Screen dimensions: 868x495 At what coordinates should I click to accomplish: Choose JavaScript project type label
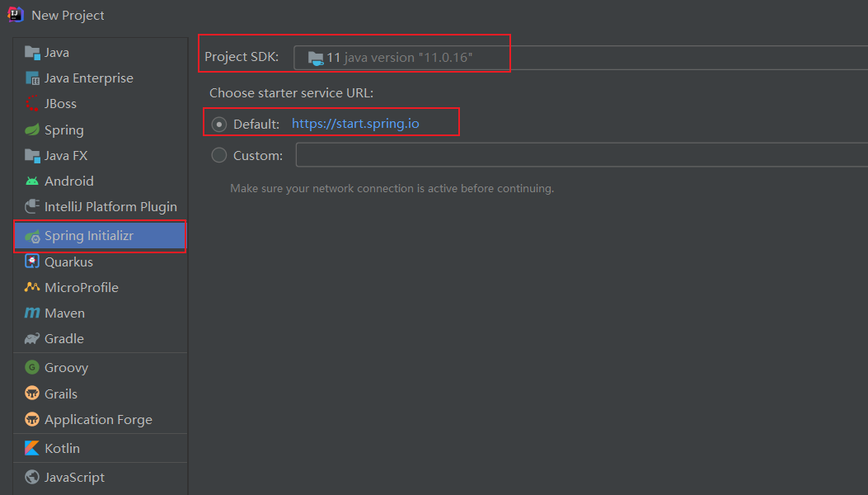click(74, 477)
